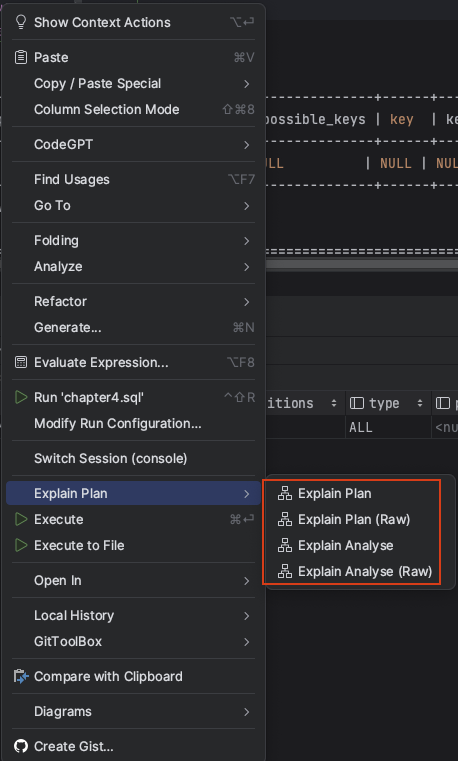Open the Diagrams submenu arrow
The width and height of the screenshot is (458, 761).
(247, 712)
